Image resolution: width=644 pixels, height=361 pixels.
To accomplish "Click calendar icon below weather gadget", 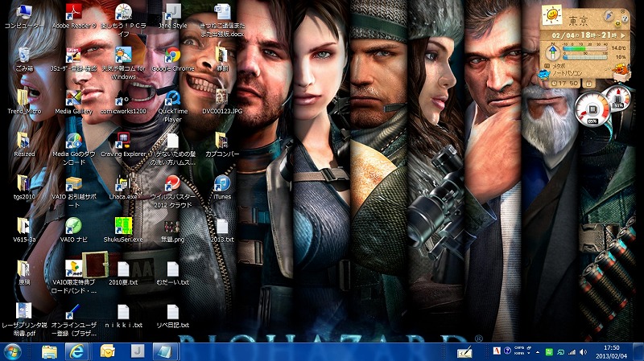I will click(x=588, y=84).
